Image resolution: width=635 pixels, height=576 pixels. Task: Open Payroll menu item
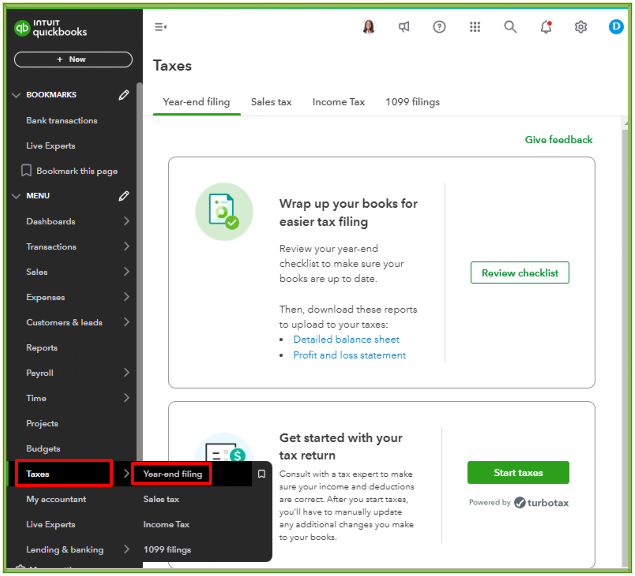40,373
